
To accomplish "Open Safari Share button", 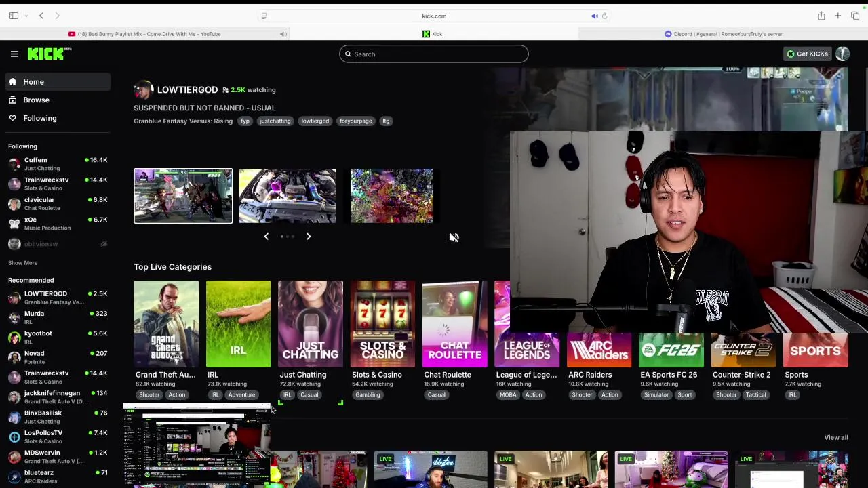I will click(821, 16).
